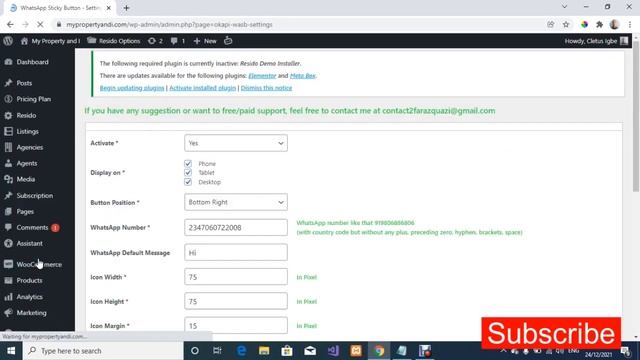Click the Meta Box plugin link
This screenshot has width=640, height=360.
[x=302, y=76]
